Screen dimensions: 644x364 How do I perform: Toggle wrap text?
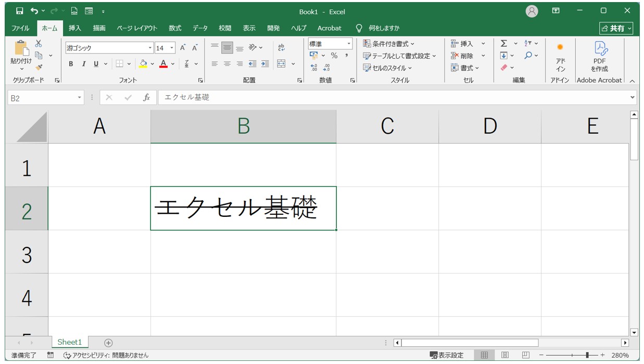click(282, 47)
